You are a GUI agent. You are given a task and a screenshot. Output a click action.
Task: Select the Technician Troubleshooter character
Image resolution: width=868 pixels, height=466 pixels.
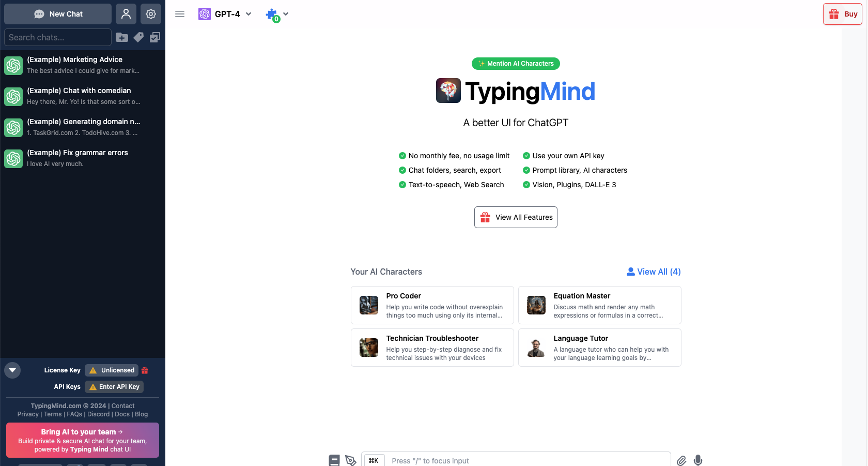432,348
